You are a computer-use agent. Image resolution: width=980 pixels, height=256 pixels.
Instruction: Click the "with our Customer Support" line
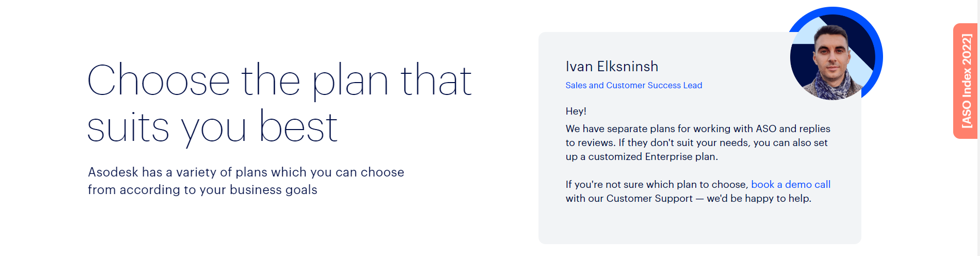[629, 198]
